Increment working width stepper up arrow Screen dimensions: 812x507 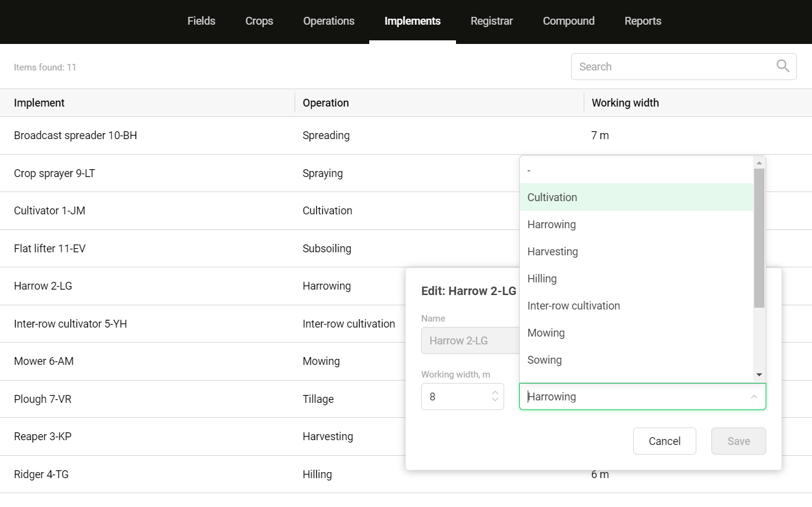point(495,393)
